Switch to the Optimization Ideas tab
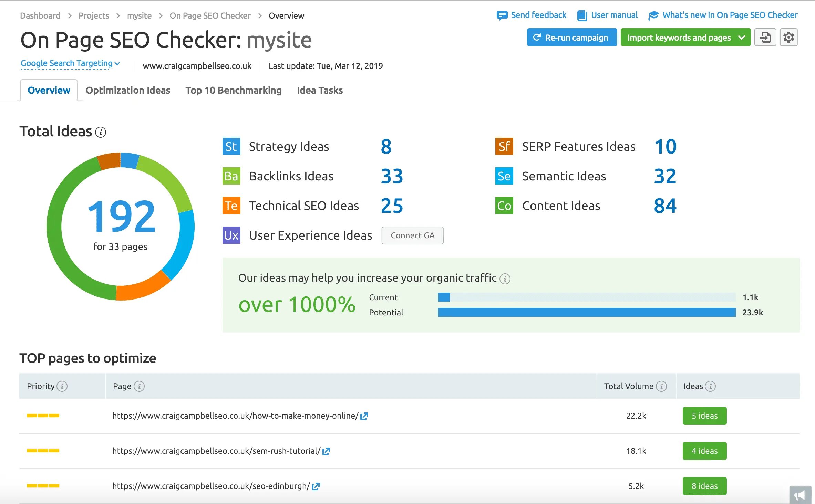 coord(128,90)
